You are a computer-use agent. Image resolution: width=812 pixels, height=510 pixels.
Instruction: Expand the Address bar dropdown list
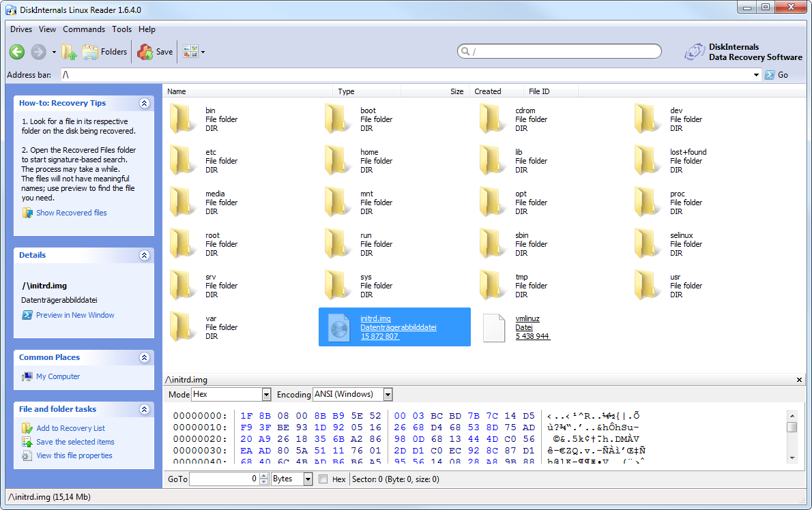756,75
